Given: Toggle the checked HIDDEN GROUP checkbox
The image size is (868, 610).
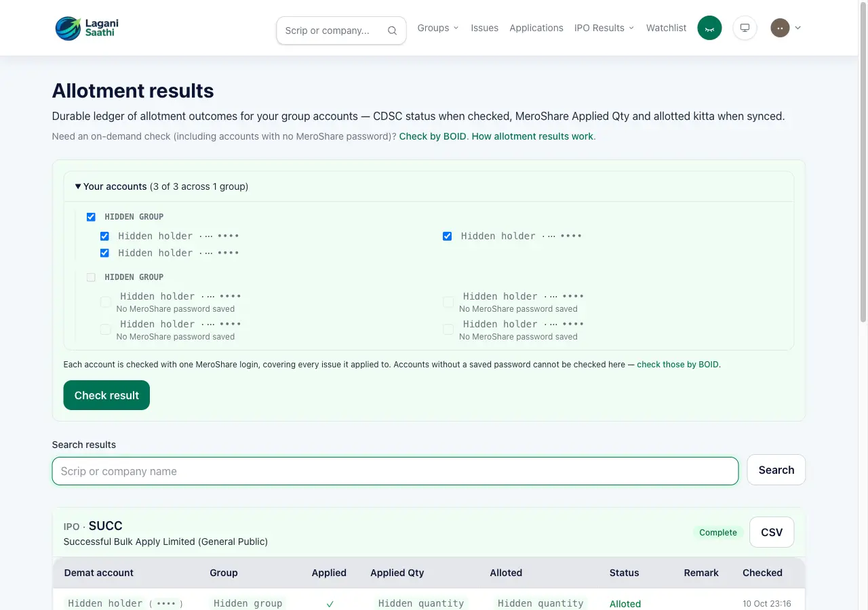Looking at the screenshot, I should [91, 217].
